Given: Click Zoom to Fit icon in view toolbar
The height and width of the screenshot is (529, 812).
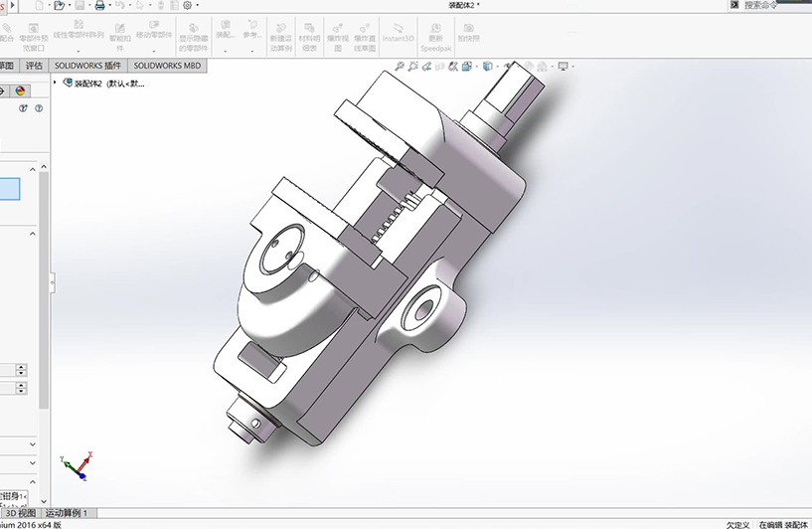Looking at the screenshot, I should [400, 67].
